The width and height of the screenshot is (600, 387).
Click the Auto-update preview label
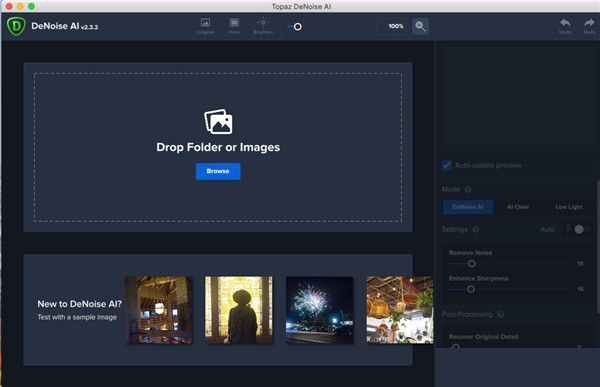pos(488,165)
